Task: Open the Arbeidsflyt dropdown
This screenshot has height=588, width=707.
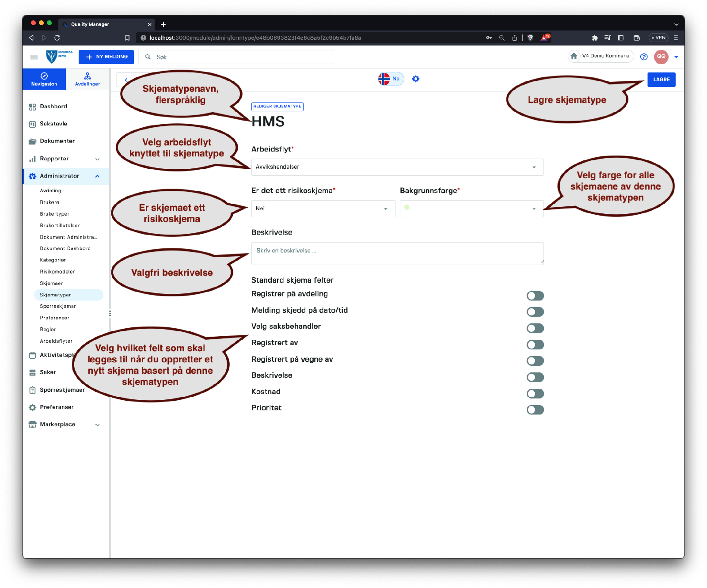Action: click(x=397, y=167)
